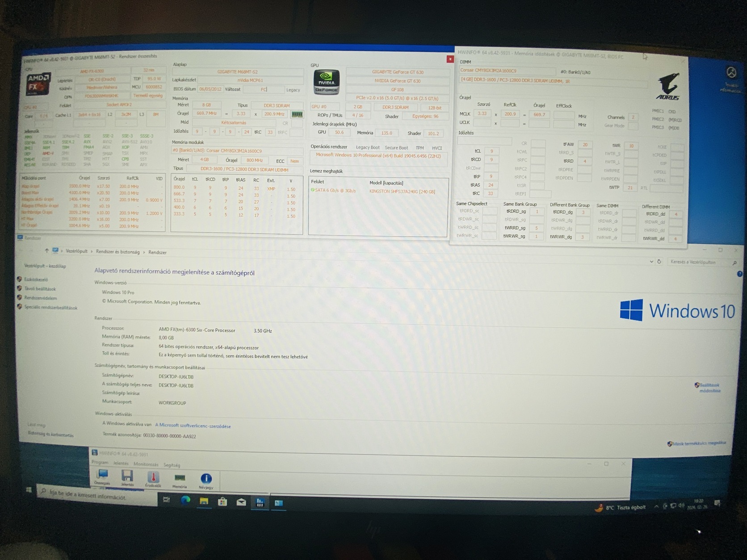The height and width of the screenshot is (560, 747).
Task: Click Vezérlőpult – kezdőlap sidebar link
Action: click(45, 266)
